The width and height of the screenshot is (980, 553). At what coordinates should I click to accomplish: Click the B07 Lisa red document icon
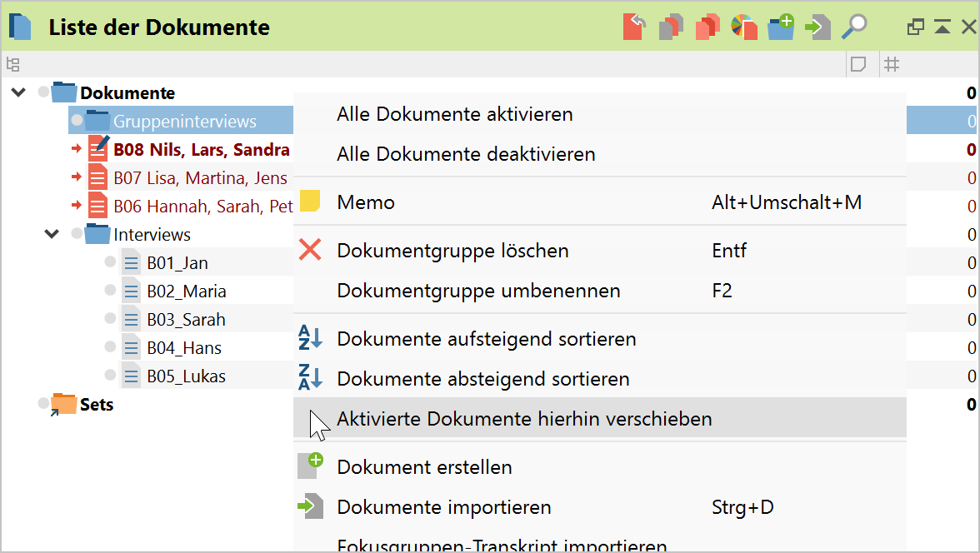97,177
